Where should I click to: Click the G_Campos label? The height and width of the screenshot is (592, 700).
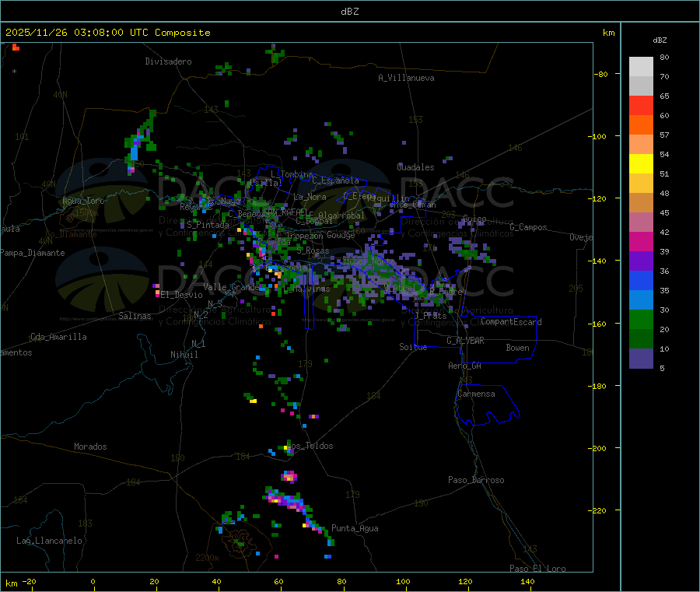click(529, 227)
